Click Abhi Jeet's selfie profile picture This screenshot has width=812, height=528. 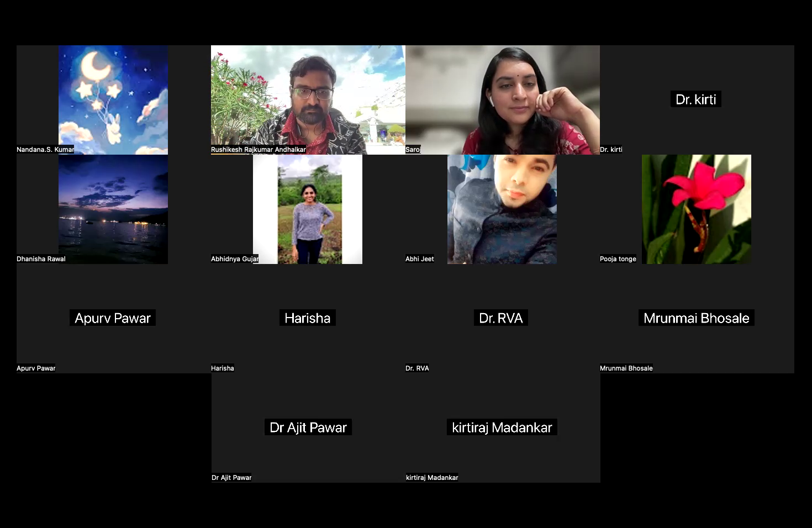502,209
